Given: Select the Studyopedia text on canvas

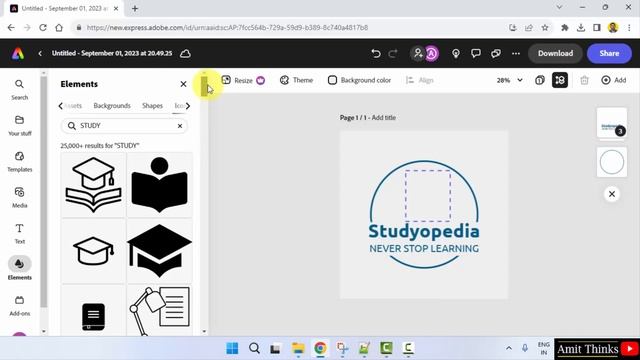Looking at the screenshot, I should (x=424, y=231).
